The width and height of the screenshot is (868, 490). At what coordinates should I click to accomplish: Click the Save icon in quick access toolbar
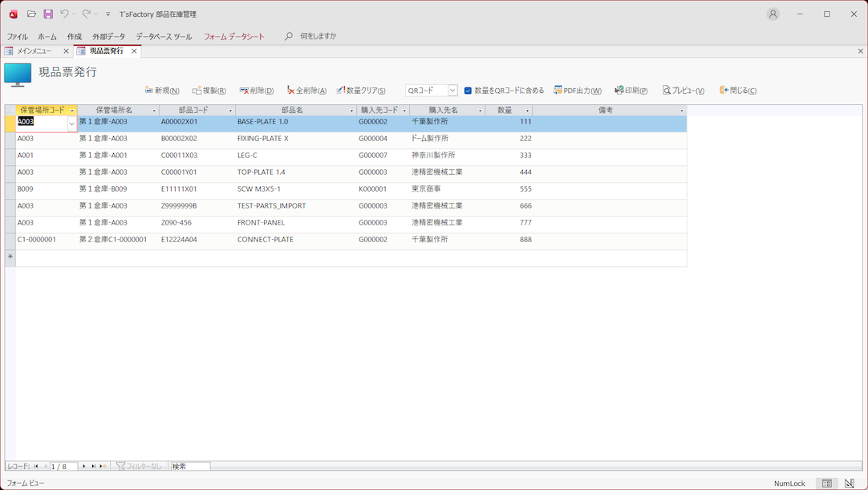coord(48,14)
